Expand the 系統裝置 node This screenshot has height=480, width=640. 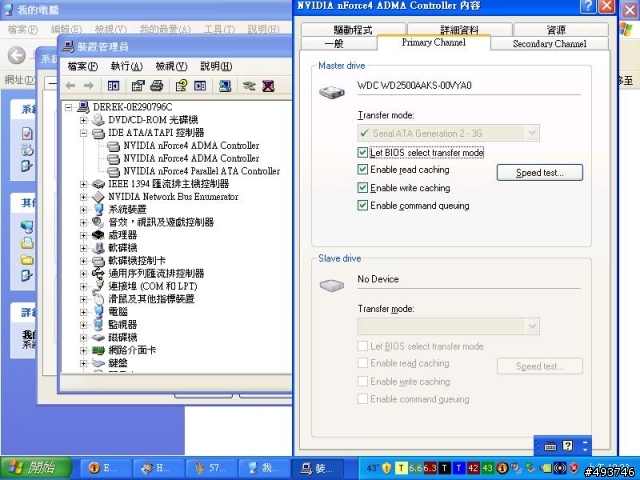(84, 210)
